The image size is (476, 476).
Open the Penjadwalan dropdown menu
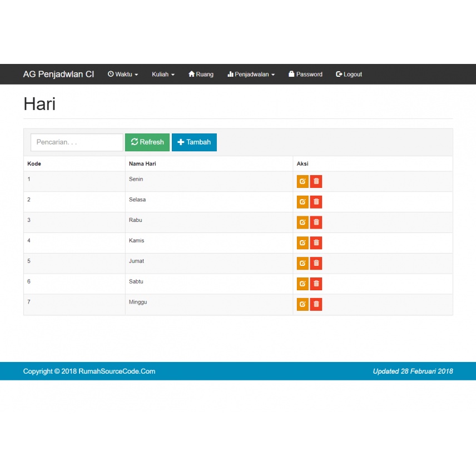tap(251, 75)
